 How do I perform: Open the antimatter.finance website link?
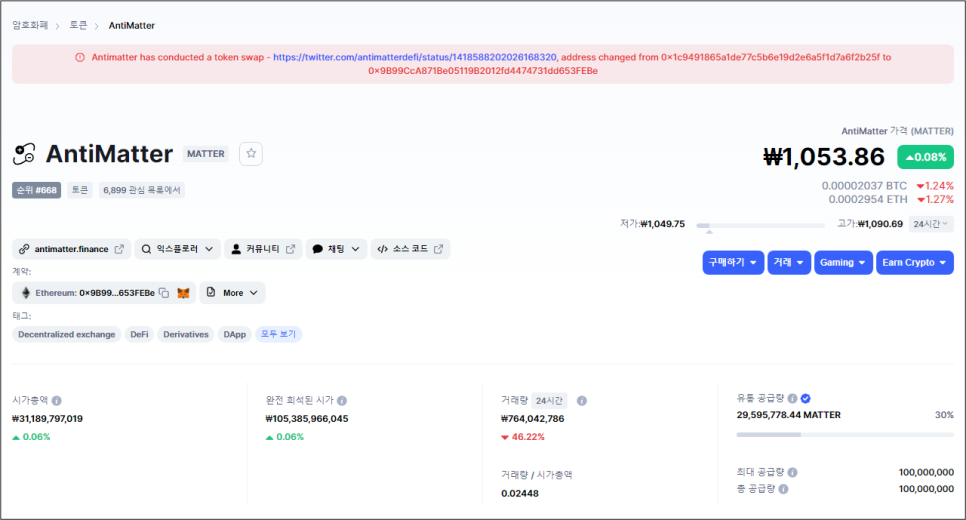coord(71,249)
